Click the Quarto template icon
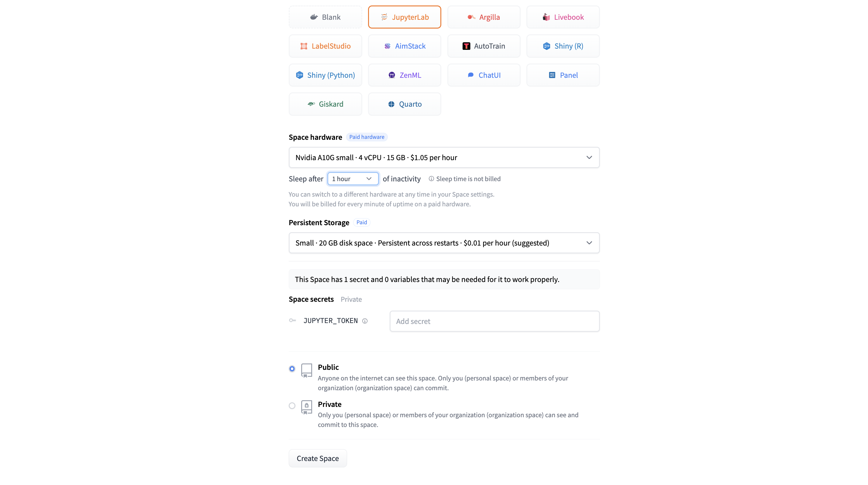 [391, 104]
